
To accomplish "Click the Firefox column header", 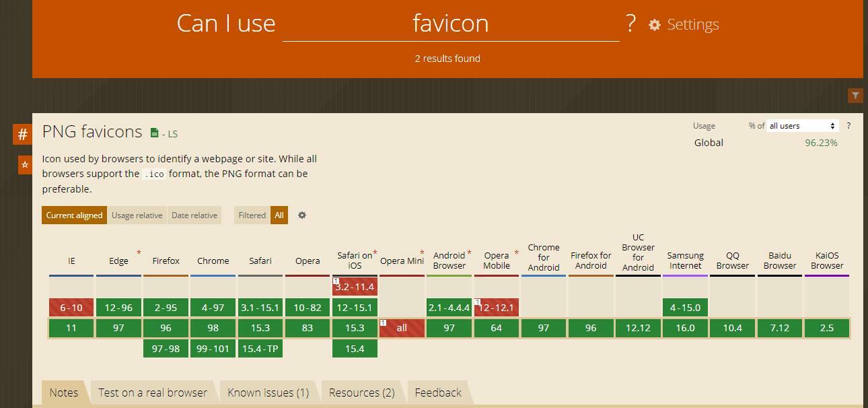I will 166,261.
